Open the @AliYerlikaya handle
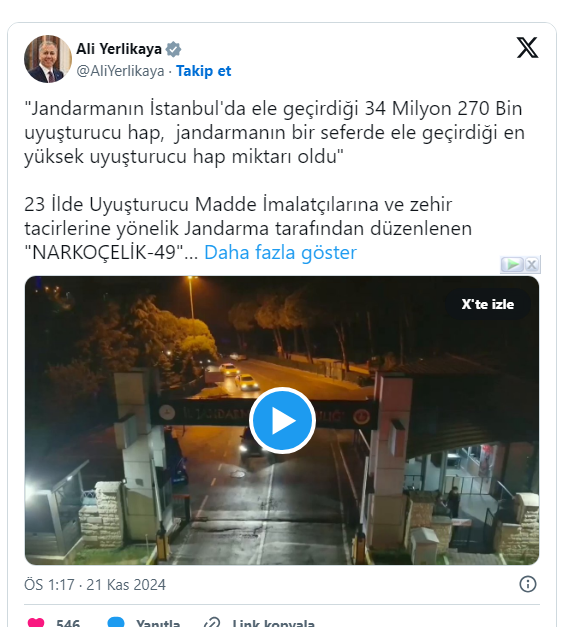This screenshot has width=564, height=627. coord(120,71)
